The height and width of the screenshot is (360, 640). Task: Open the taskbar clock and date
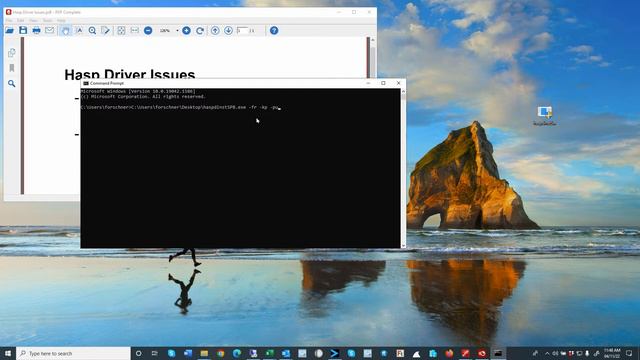coord(612,353)
